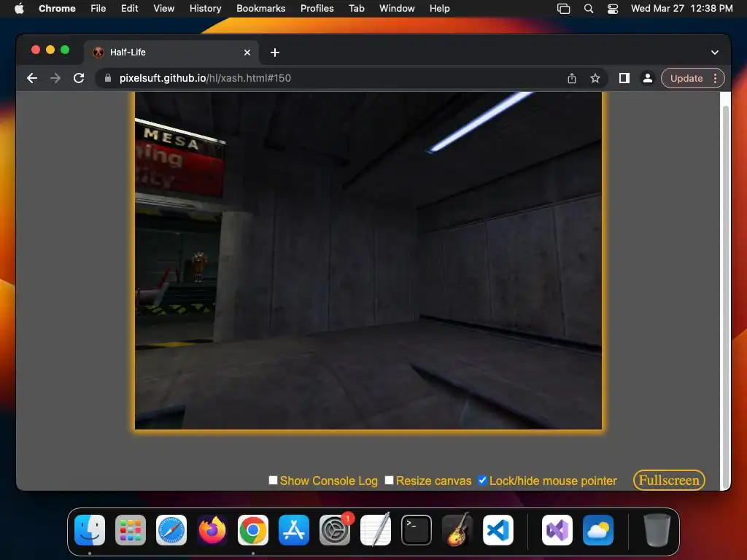747x560 pixels.
Task: Click the Update button in Chrome
Action: pyautogui.click(x=686, y=78)
